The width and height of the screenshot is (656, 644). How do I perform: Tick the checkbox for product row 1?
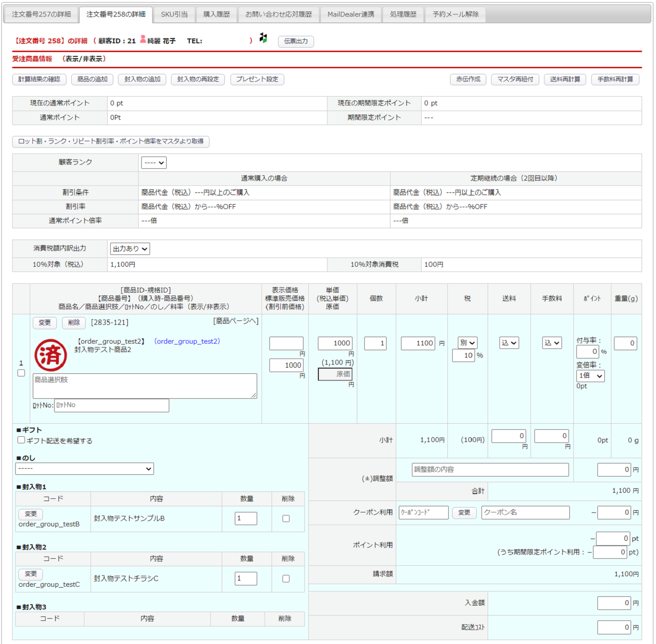(21, 373)
